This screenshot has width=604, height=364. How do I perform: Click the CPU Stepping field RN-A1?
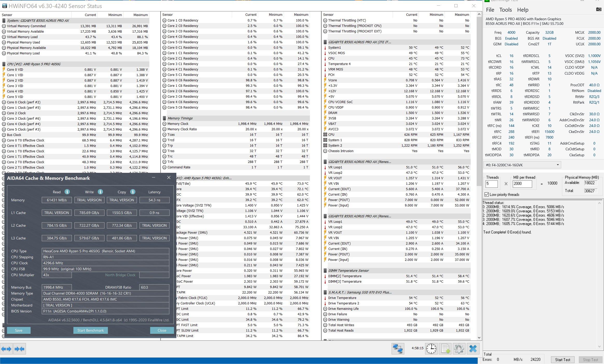coord(106,257)
